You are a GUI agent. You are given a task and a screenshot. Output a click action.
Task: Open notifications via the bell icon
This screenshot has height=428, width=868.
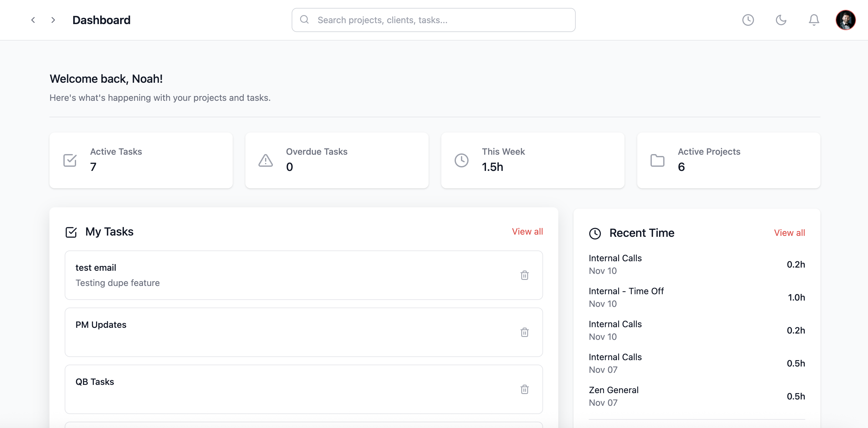pos(814,20)
